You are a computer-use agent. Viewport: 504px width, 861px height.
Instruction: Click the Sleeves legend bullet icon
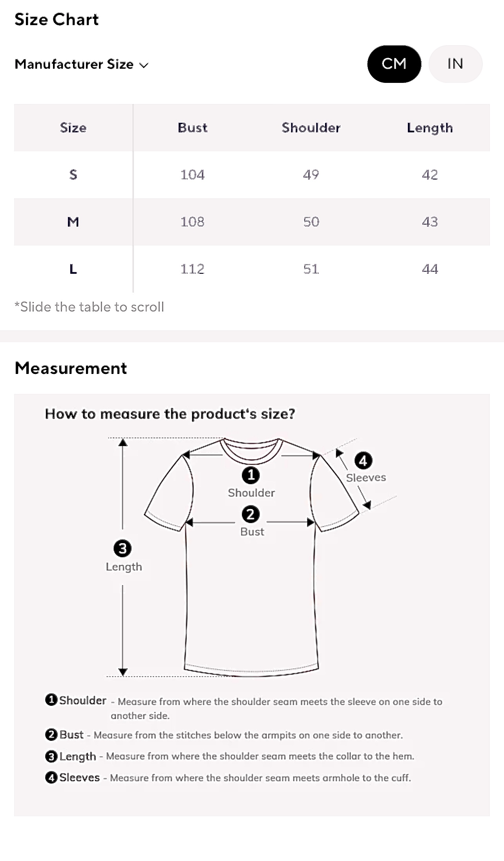tap(51, 777)
